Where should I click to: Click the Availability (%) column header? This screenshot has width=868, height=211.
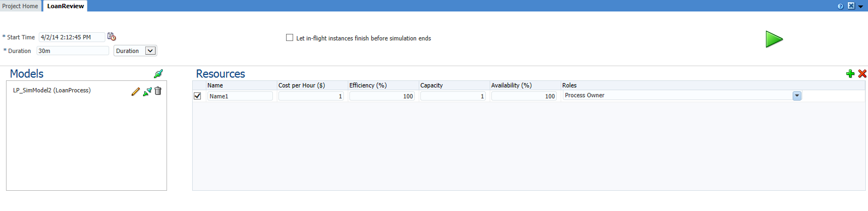click(x=526, y=85)
